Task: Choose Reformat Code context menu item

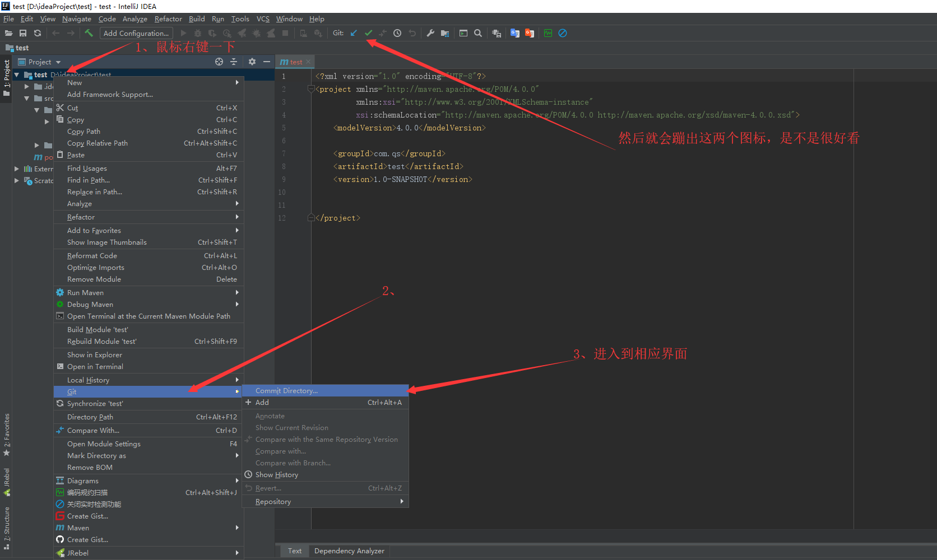Action: coord(149,255)
